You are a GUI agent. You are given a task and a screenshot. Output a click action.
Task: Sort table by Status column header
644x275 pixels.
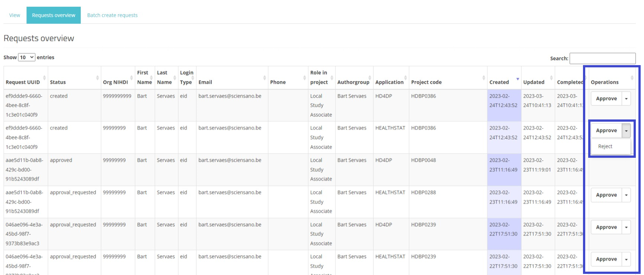tap(58, 82)
